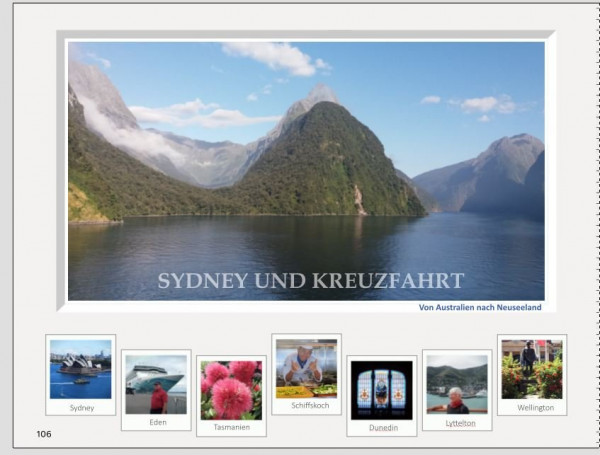Click the Eden caption label
The width and height of the screenshot is (600, 455).
[158, 422]
